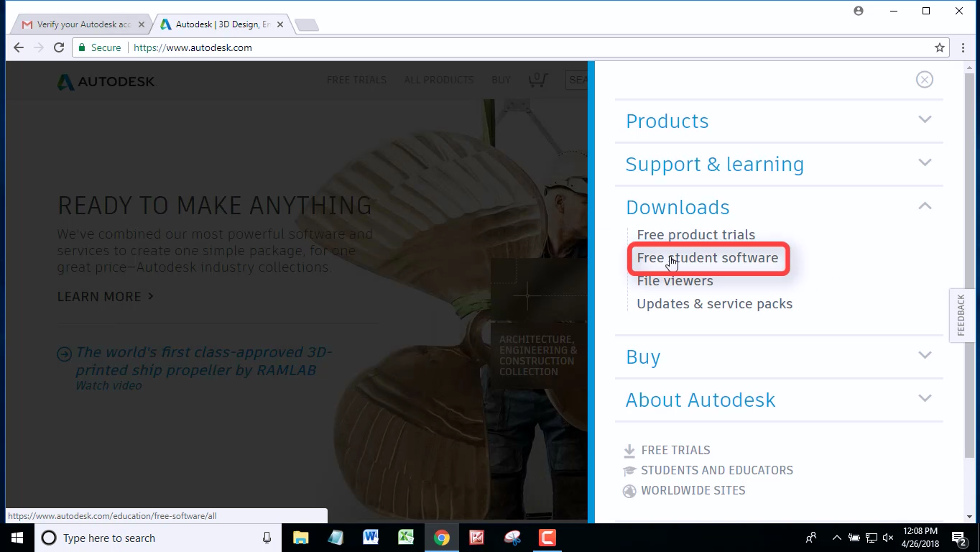Click the LEARN MORE link
The width and height of the screenshot is (980, 552).
tap(106, 296)
